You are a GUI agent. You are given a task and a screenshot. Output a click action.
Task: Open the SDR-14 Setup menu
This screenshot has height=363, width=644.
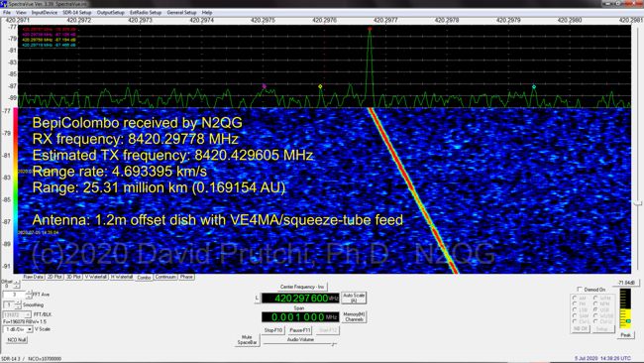(x=77, y=13)
